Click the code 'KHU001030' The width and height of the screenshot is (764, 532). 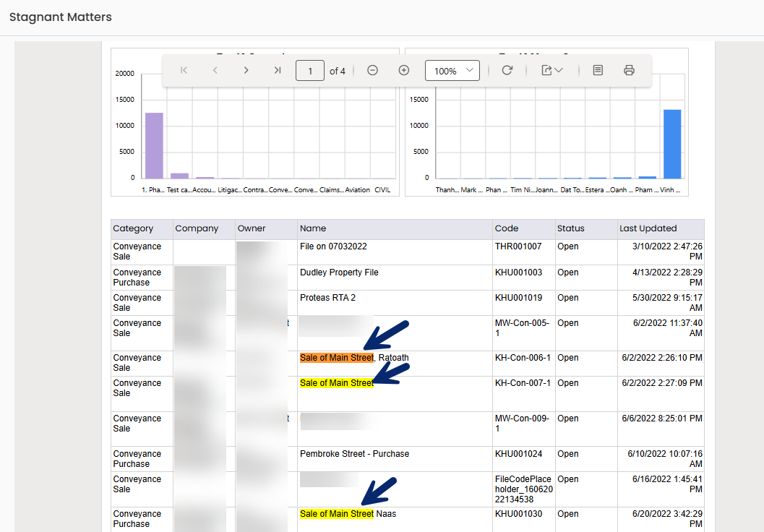pos(518,514)
